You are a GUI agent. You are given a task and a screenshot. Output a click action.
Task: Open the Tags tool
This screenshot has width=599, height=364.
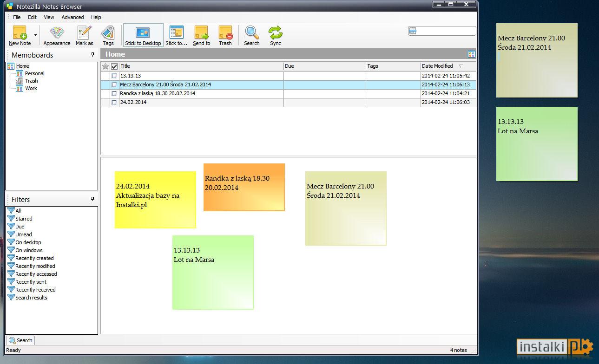[x=108, y=36]
